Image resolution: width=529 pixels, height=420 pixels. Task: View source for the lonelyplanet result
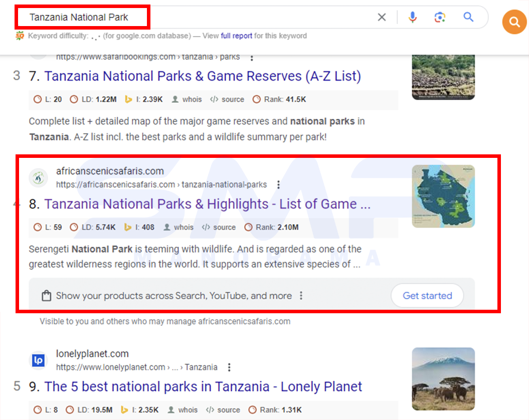pyautogui.click(x=223, y=410)
